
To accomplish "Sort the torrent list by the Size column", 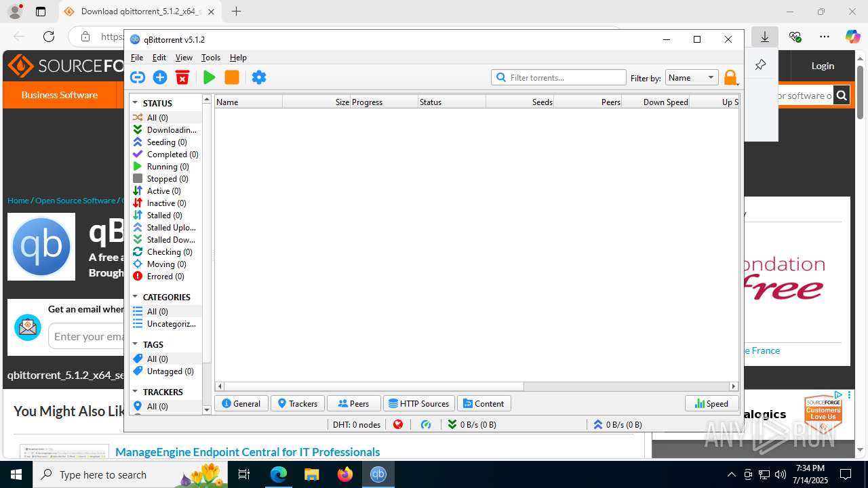I will click(317, 102).
